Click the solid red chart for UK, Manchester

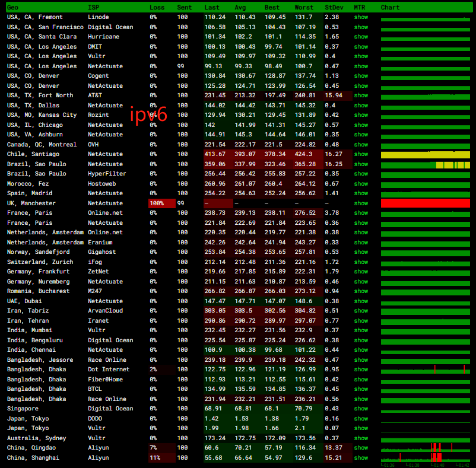pos(426,203)
